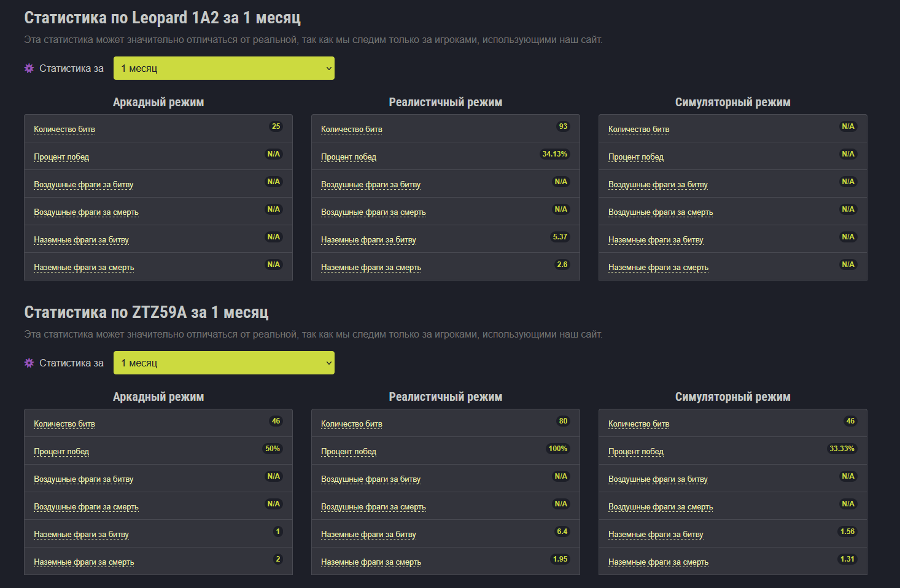This screenshot has height=588, width=900.
Task: Click 'Воздушные фраги за битву' in Leopard 1A2 Аркадный режим
Action: pyautogui.click(x=83, y=184)
